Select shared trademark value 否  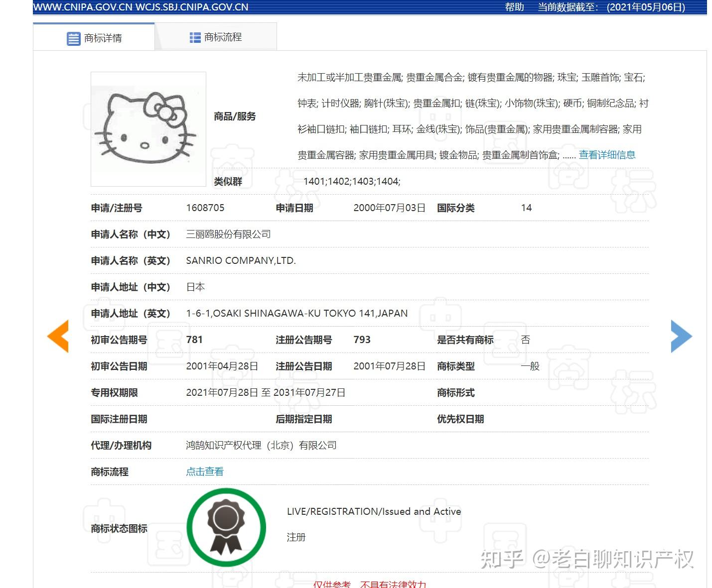point(526,340)
